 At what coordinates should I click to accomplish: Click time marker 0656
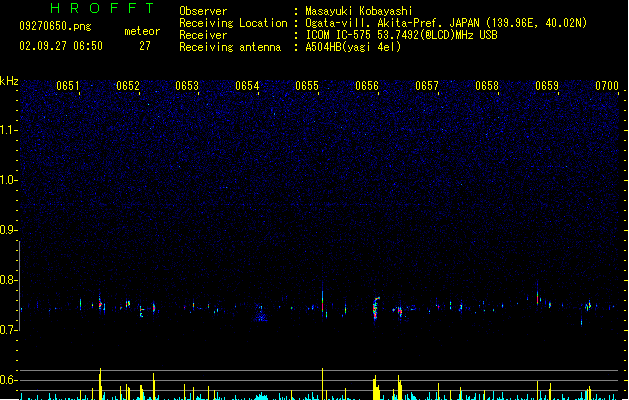tap(367, 86)
